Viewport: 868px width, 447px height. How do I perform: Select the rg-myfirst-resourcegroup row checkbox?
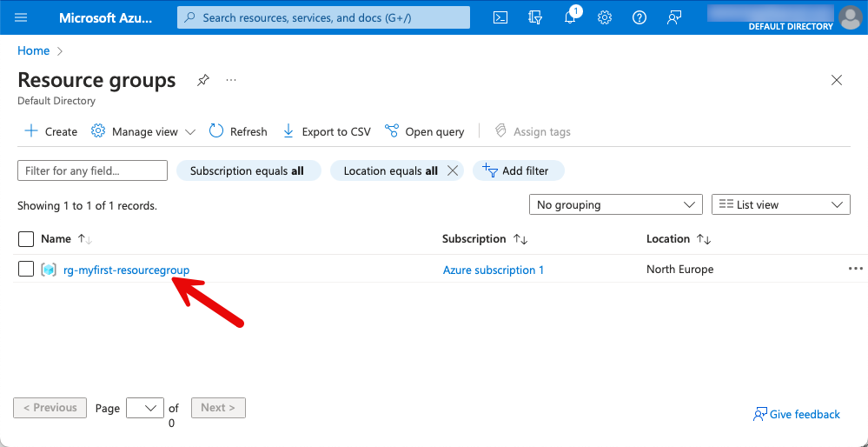coord(26,270)
